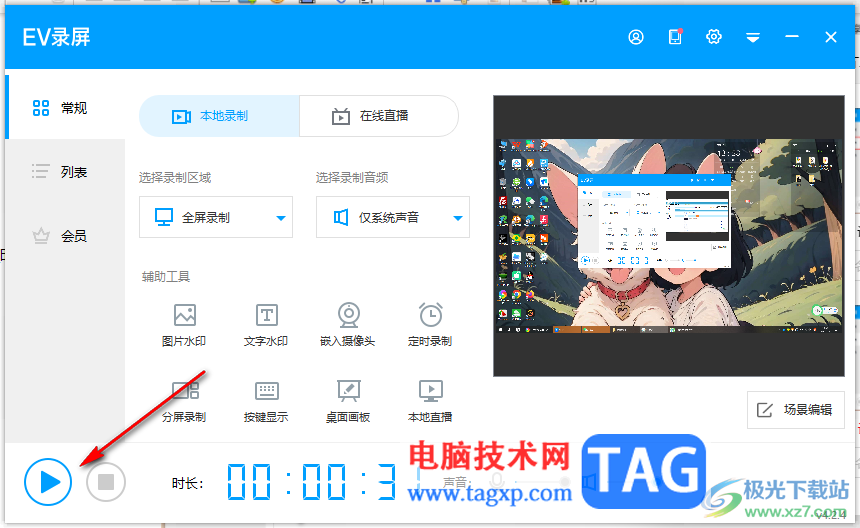Open the 嵌入摄像头 tool
Image resolution: width=860 pixels, height=528 pixels.
[x=348, y=325]
